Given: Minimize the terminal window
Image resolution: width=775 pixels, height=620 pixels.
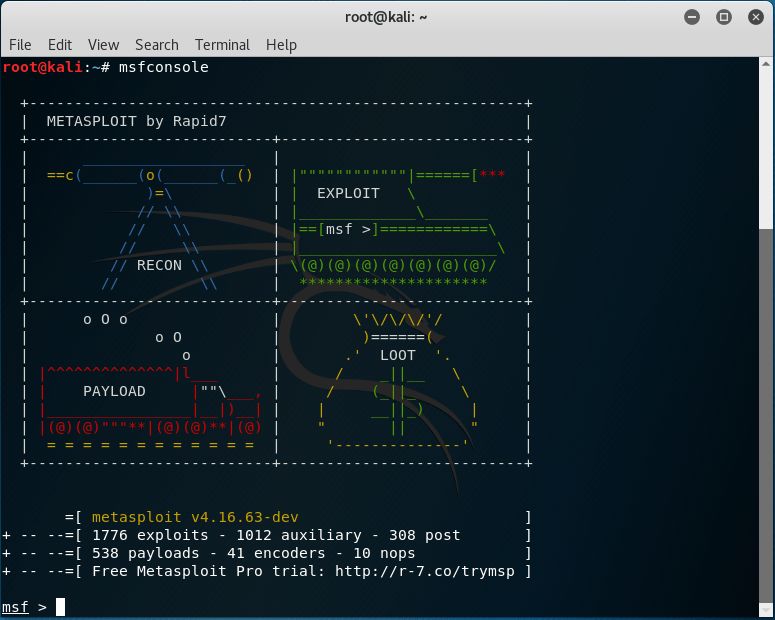Looking at the screenshot, I should coord(692,17).
